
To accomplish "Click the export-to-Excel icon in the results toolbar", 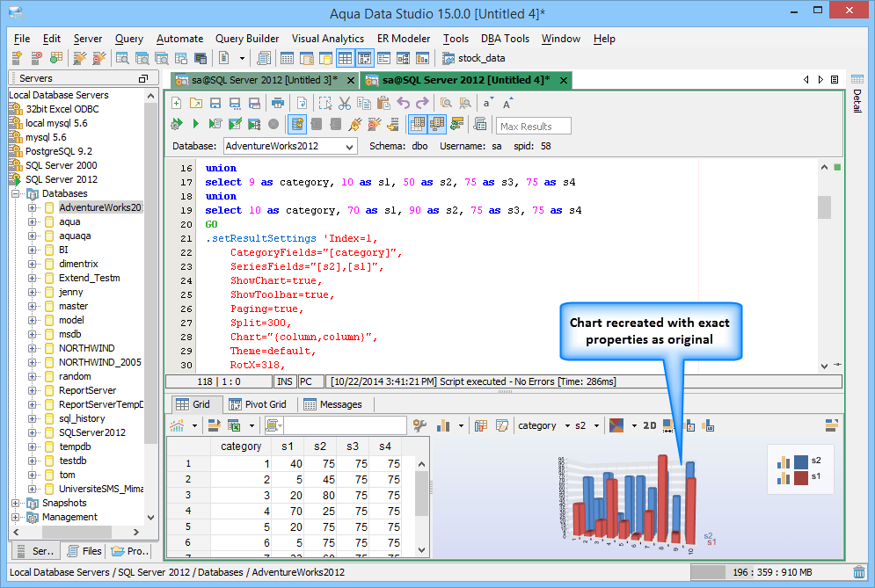I will pyautogui.click(x=234, y=425).
